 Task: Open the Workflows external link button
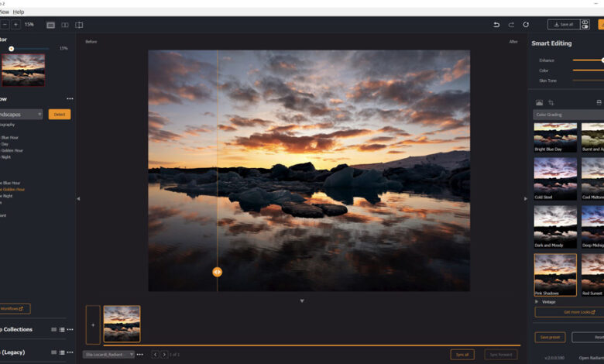click(x=15, y=308)
